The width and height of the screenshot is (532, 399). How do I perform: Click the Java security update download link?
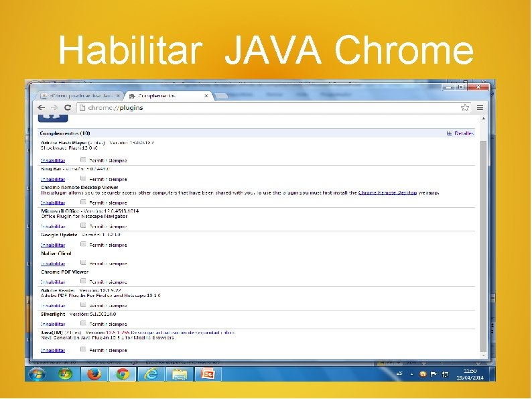pyautogui.click(x=182, y=333)
